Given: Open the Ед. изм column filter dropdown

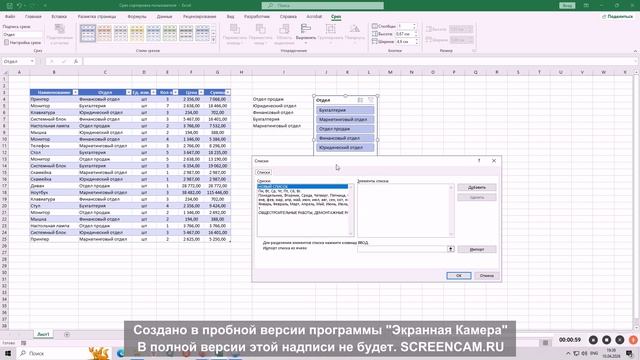Looking at the screenshot, I should [x=153, y=92].
